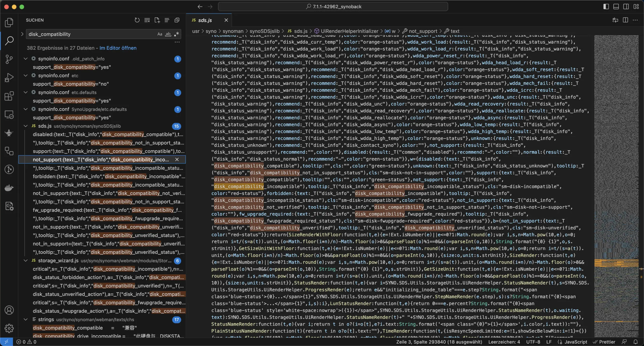The height and width of the screenshot is (346, 644).
Task: Expand the replace field chevron
Action: click(x=22, y=34)
